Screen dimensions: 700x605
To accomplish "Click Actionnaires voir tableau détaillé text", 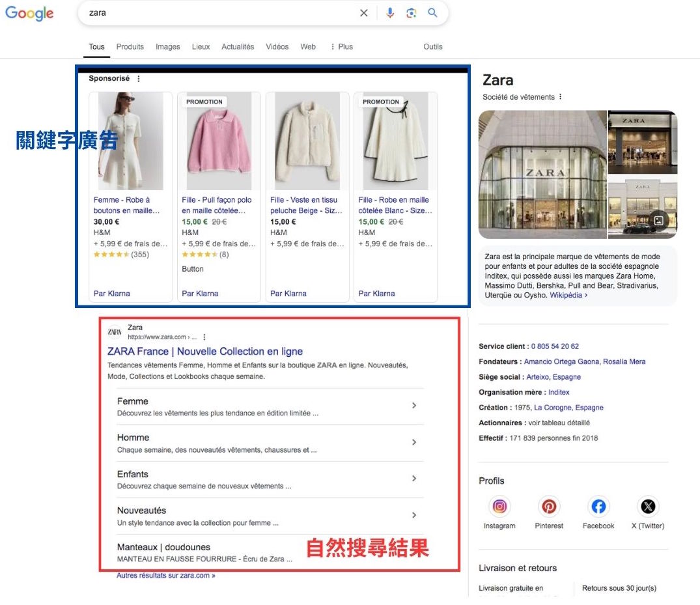I will (x=534, y=423).
